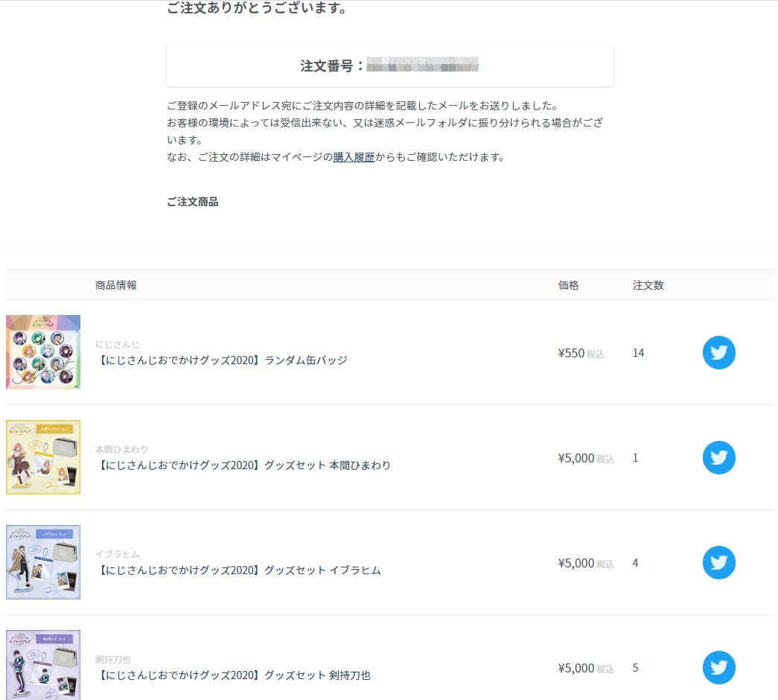778x700 pixels.
Task: Click Twitter icon for イブラヒム set
Action: [x=719, y=562]
